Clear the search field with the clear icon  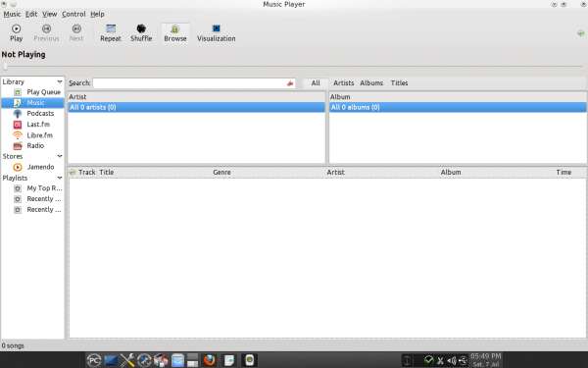(290, 83)
